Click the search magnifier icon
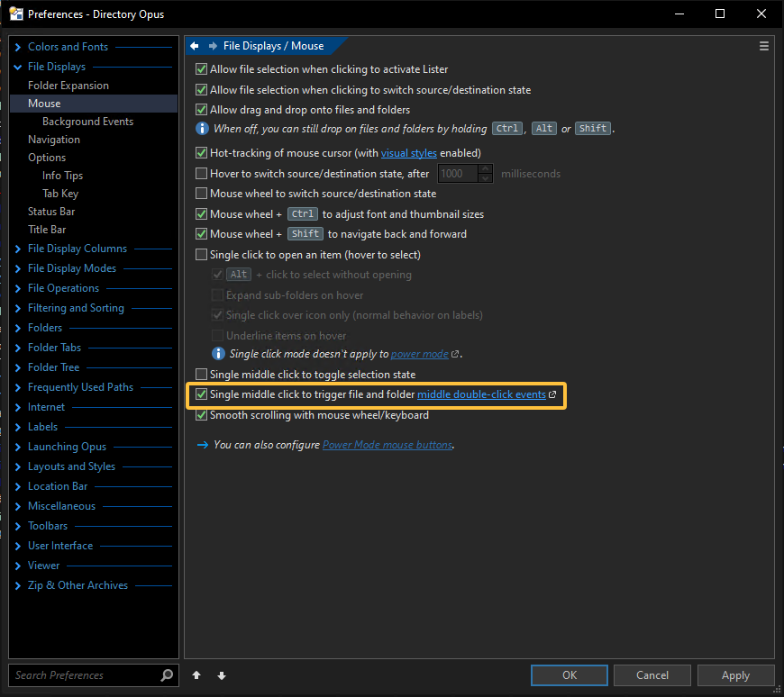The height and width of the screenshot is (697, 784). tap(167, 675)
